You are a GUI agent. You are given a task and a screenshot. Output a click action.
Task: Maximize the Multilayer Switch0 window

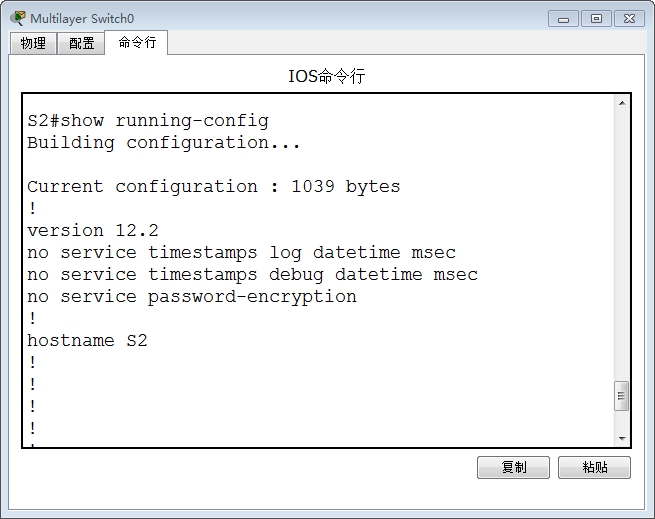click(x=596, y=18)
